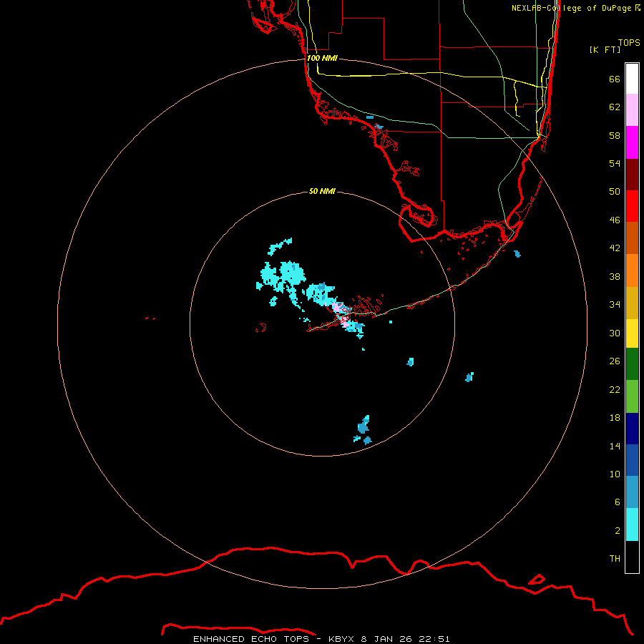The height and width of the screenshot is (644, 644).
Task: Click the TOPS legend heading
Action: [629, 43]
